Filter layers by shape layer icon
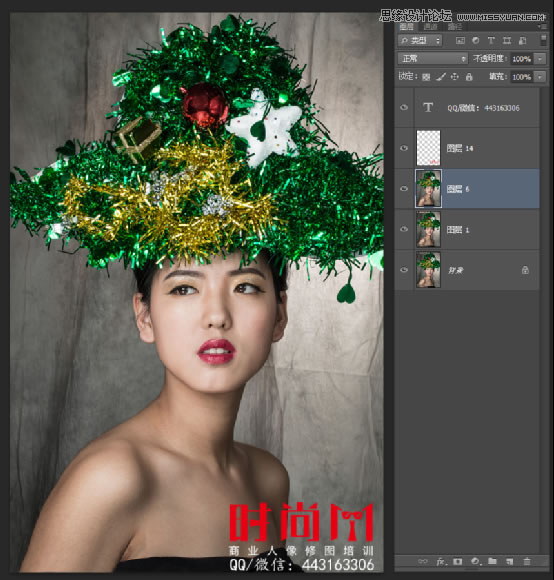 (507, 40)
